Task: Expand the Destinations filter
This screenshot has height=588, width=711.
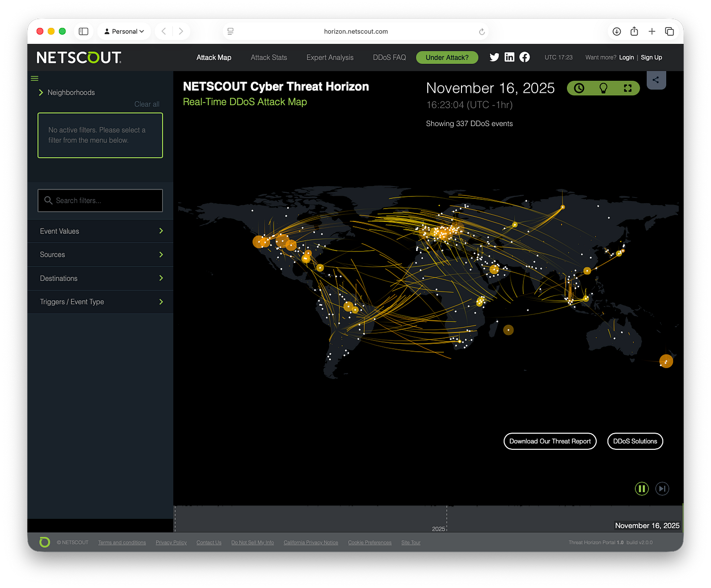Action: click(x=100, y=278)
